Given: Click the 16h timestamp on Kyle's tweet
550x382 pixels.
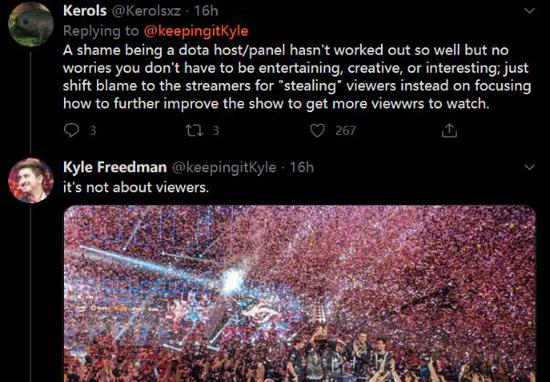Looking at the screenshot, I should (301, 167).
